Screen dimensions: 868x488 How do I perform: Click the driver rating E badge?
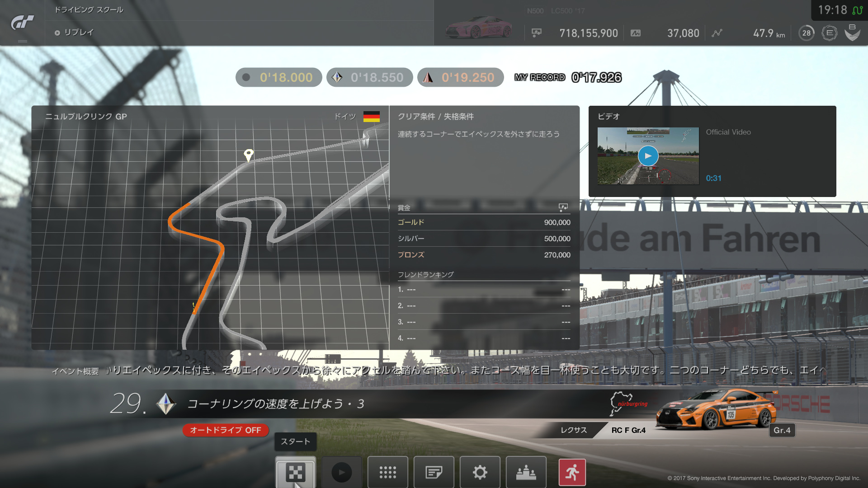[830, 33]
